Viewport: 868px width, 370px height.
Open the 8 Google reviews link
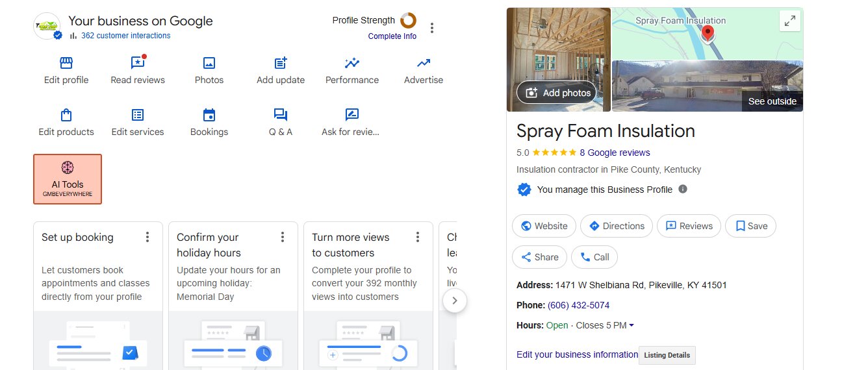615,153
